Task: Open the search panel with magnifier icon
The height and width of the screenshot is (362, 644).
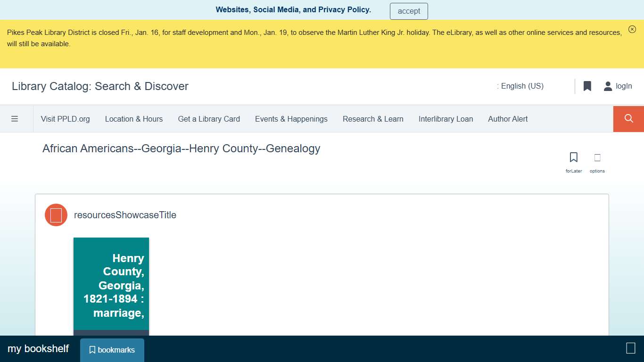Action: [628, 119]
